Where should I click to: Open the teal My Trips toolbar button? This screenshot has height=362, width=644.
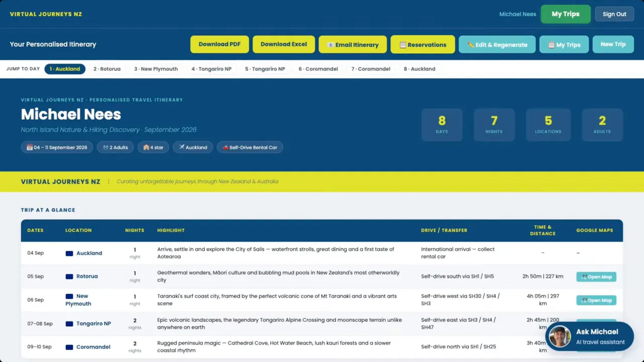tap(564, 44)
